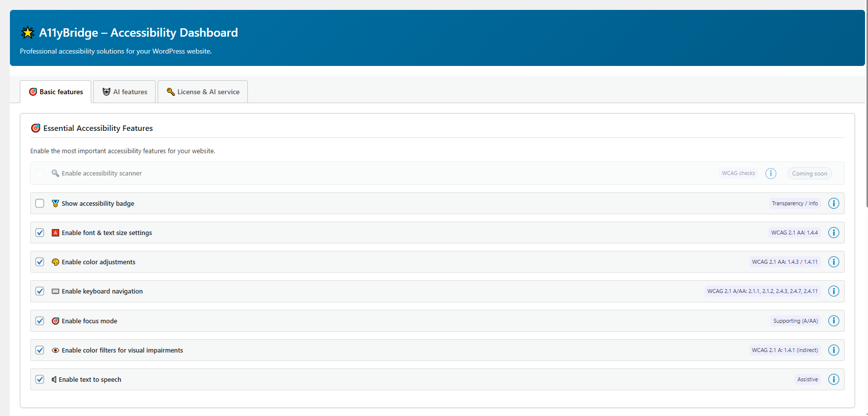This screenshot has width=868, height=416.
Task: Open info icon for color filters row
Action: pyautogui.click(x=834, y=350)
